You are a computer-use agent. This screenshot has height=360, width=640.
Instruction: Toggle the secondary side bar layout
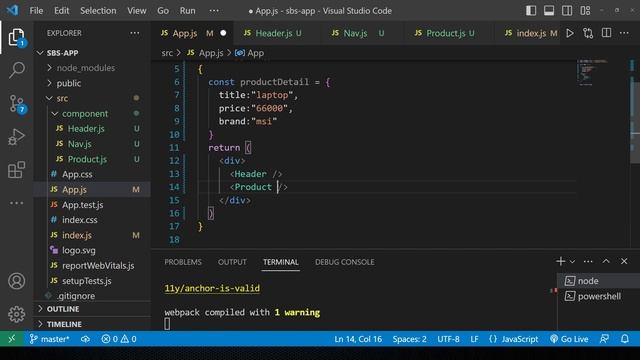[x=567, y=11]
